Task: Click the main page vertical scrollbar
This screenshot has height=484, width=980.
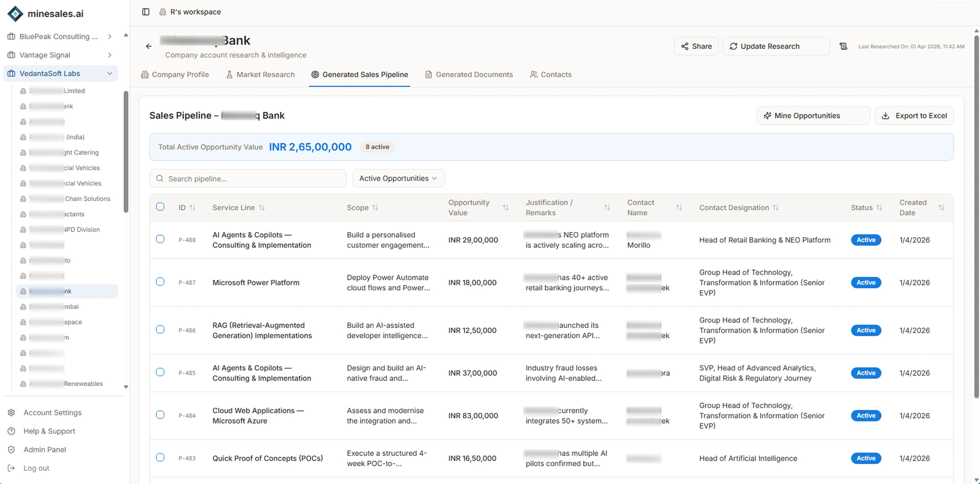Action: tap(977, 217)
